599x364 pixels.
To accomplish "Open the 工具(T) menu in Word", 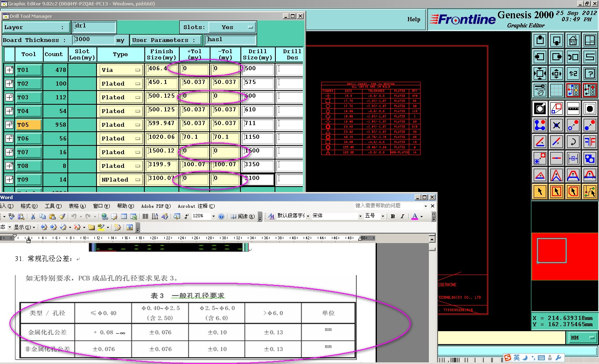I will pyautogui.click(x=53, y=206).
